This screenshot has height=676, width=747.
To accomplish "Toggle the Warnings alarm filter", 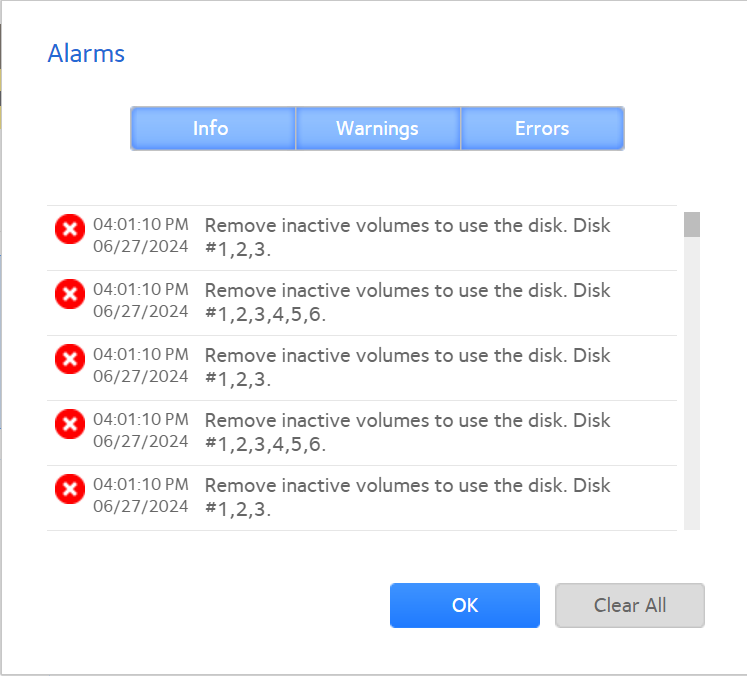I will click(x=377, y=129).
